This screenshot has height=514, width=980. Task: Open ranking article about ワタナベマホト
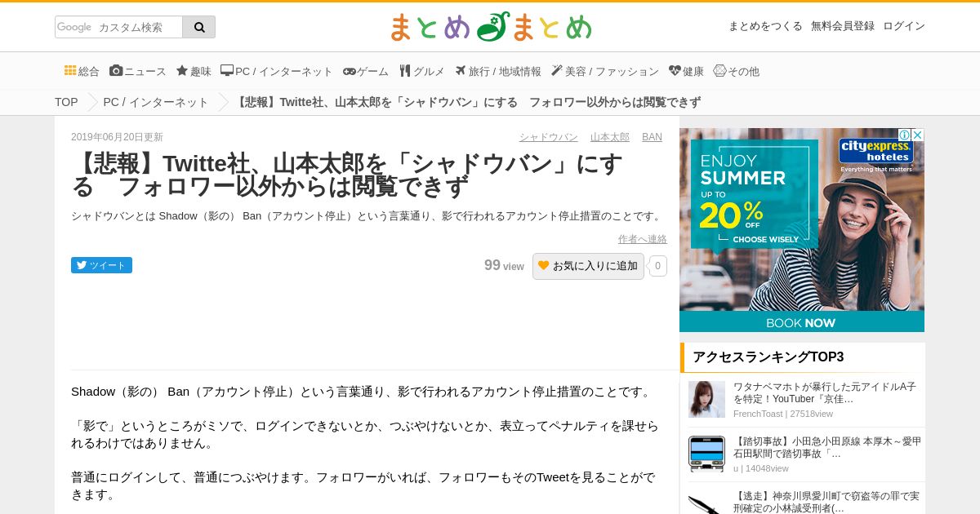click(825, 392)
